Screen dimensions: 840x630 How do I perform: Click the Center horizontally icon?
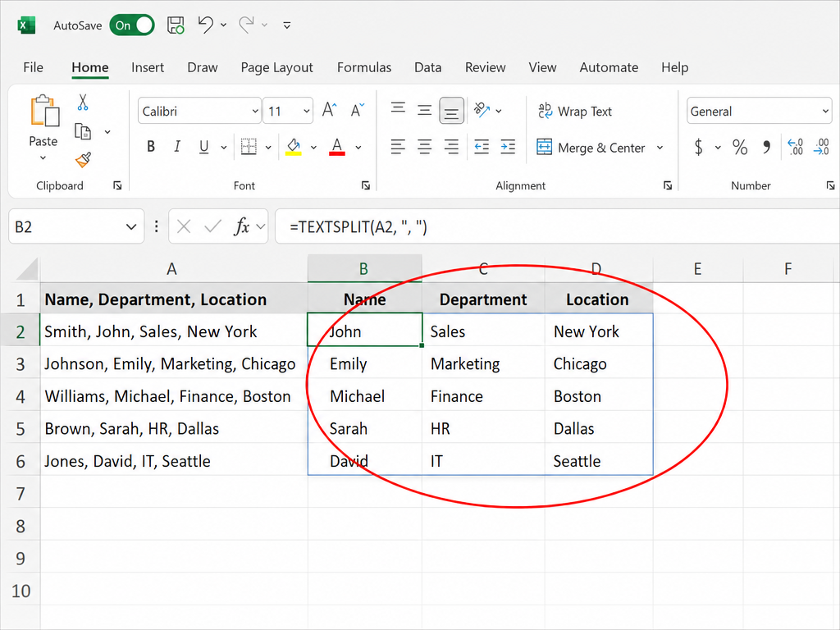click(x=424, y=146)
